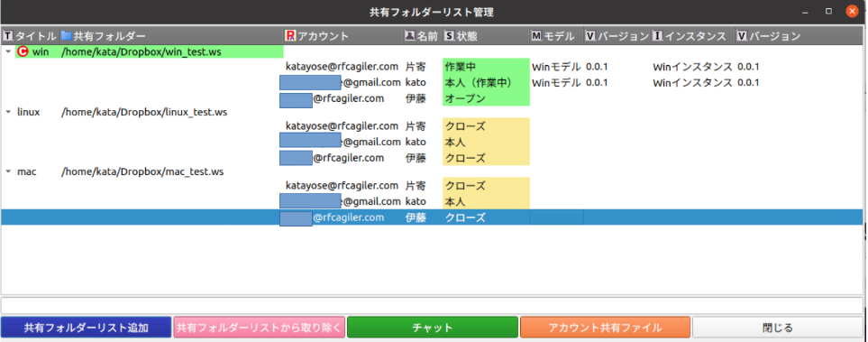Click the blue folder icon beside 共有フォルダー
The width and height of the screenshot is (868, 342).
67,36
